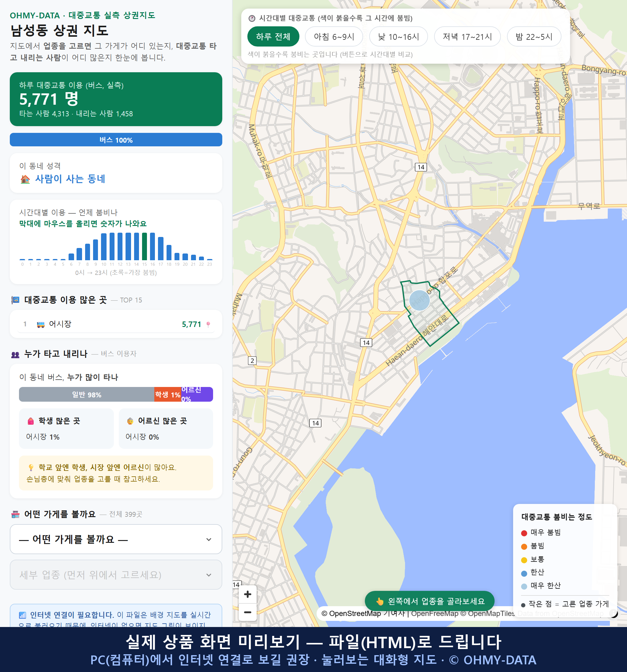Select the 하루 전체 time filter
This screenshot has width=627, height=672.
[x=273, y=36]
